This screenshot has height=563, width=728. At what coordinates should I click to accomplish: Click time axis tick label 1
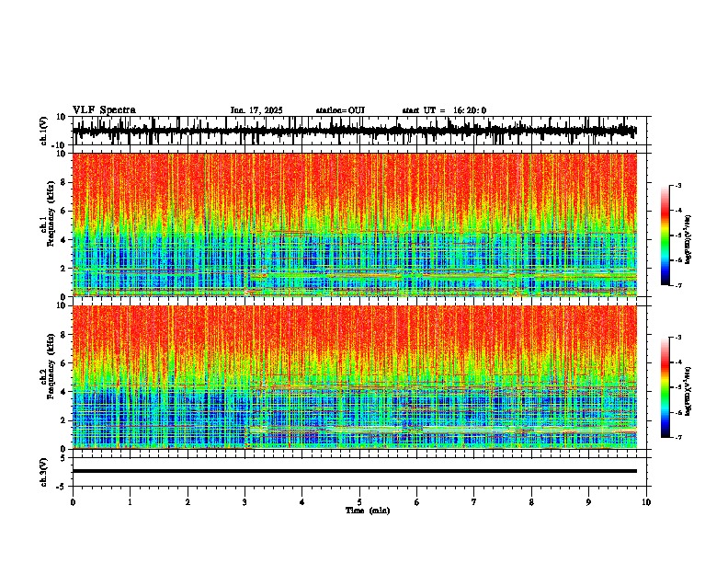(130, 502)
